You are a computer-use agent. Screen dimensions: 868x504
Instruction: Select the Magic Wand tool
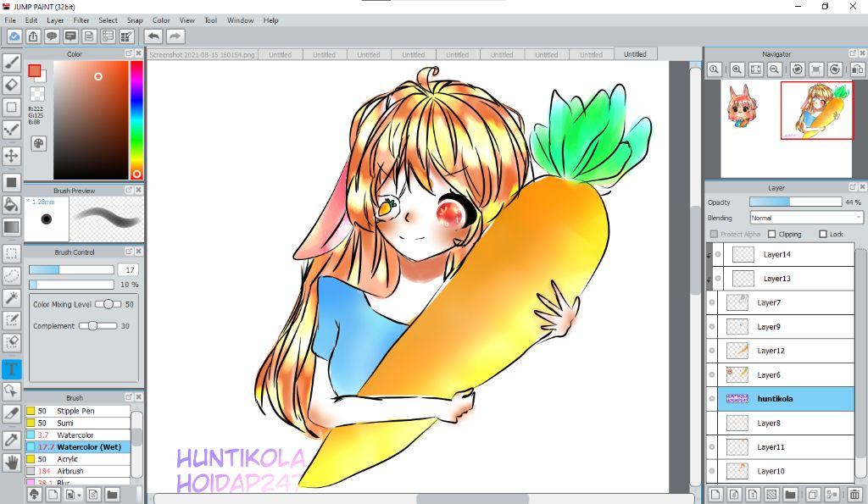(x=12, y=297)
